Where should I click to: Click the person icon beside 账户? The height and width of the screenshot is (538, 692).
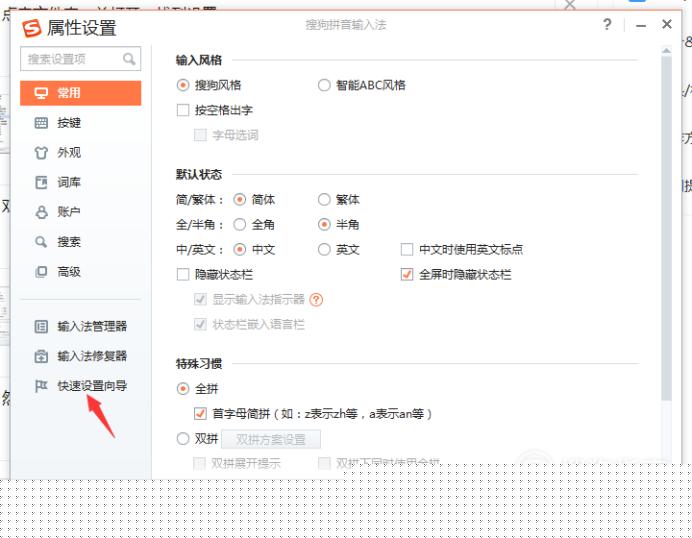pos(41,212)
